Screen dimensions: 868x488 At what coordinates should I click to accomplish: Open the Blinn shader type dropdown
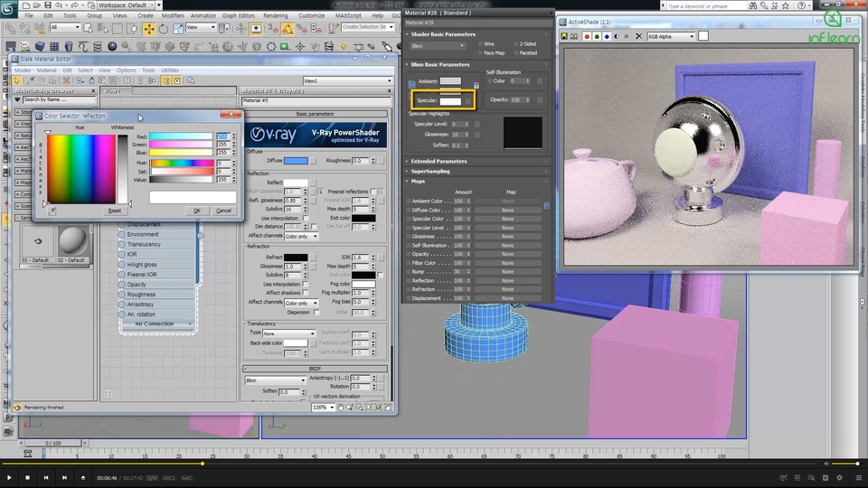coord(438,46)
